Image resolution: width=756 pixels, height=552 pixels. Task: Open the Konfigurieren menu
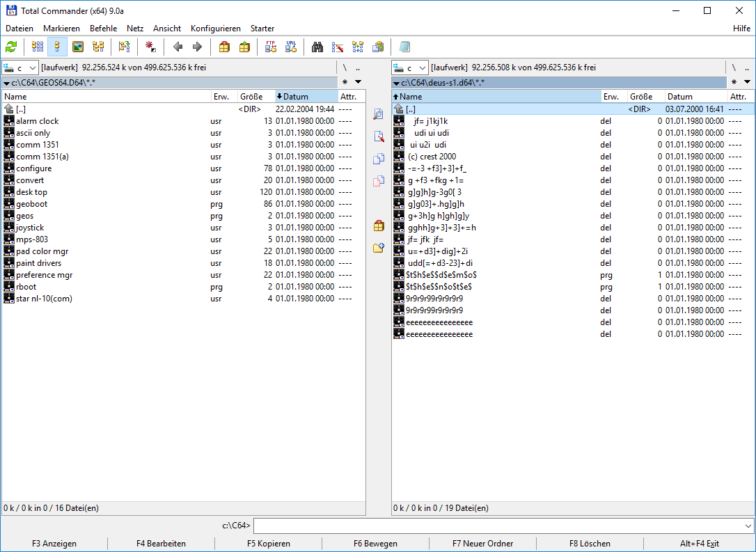(215, 29)
